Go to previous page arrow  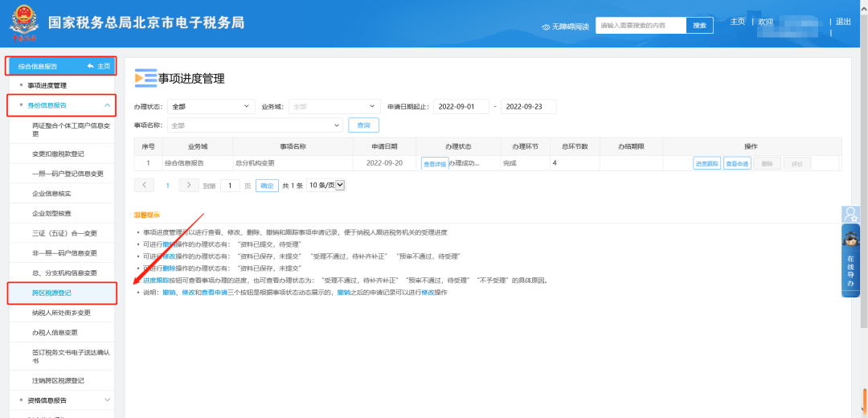pyautogui.click(x=144, y=185)
